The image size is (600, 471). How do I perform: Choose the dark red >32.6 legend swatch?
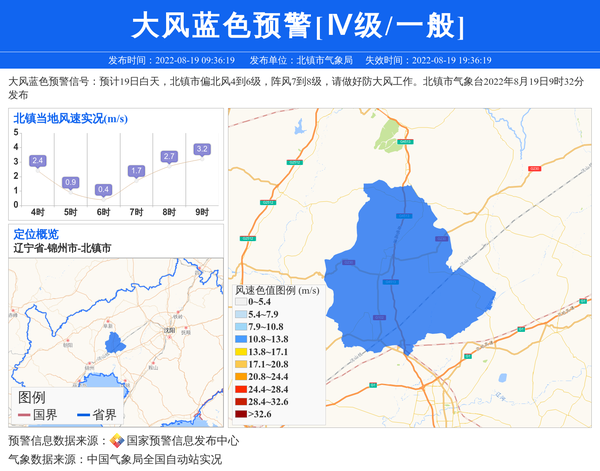pyautogui.click(x=240, y=414)
